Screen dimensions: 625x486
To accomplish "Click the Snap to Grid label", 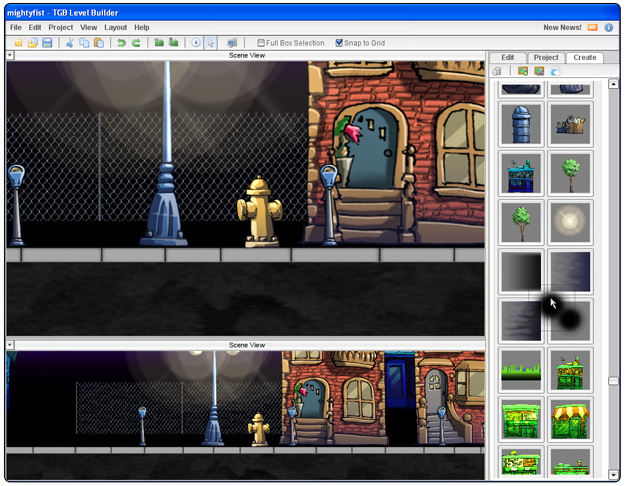I will pyautogui.click(x=364, y=43).
